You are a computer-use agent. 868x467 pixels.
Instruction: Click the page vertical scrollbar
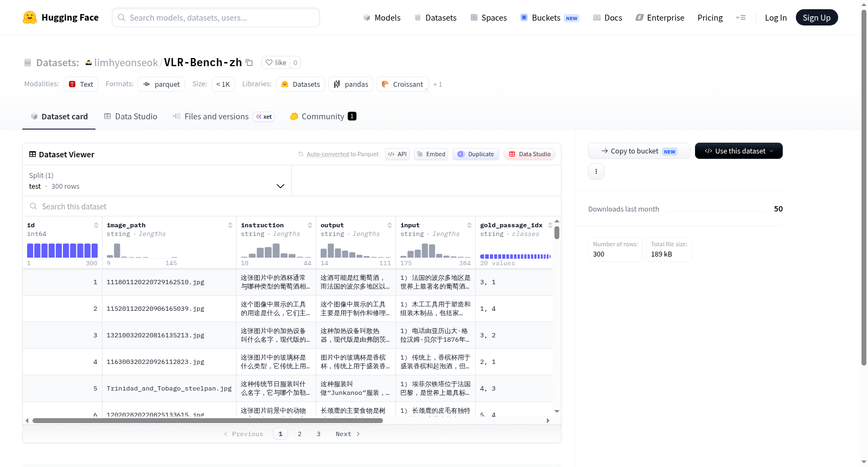(864, 187)
